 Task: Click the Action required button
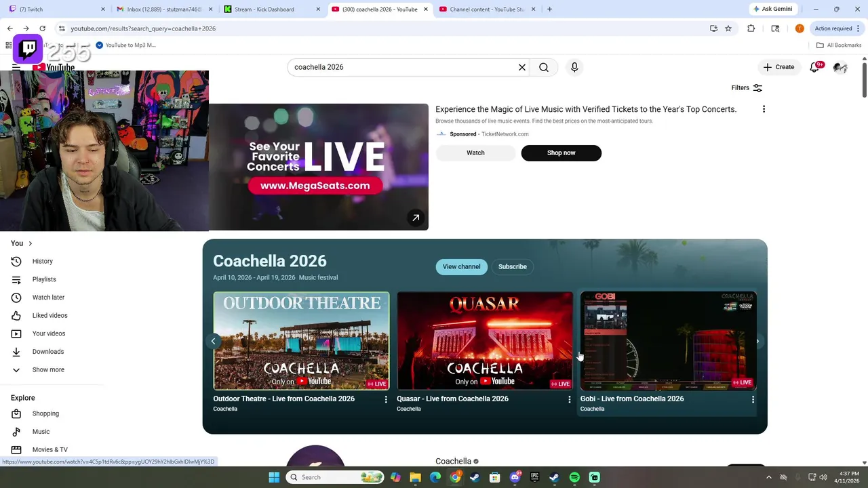coord(833,28)
